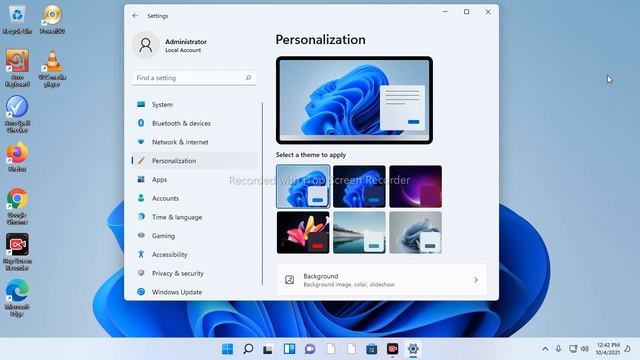
Task: Select the Firefox desktop shortcut
Action: (17, 157)
